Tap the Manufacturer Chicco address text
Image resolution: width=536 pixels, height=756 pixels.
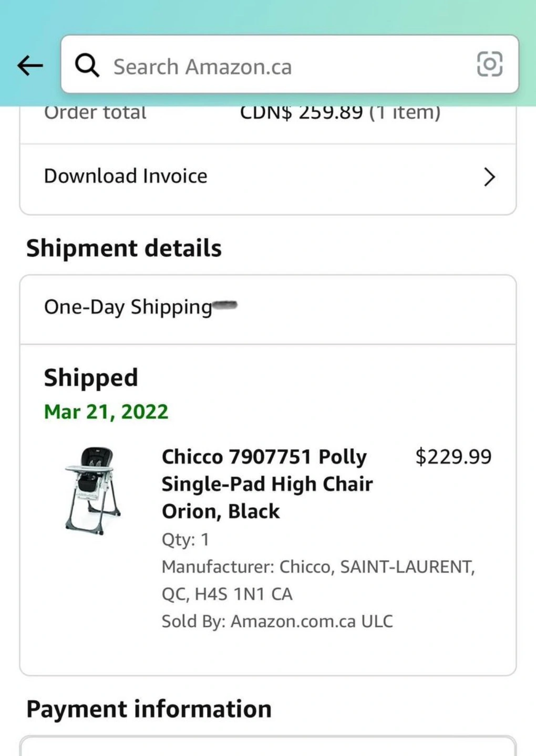click(x=318, y=581)
